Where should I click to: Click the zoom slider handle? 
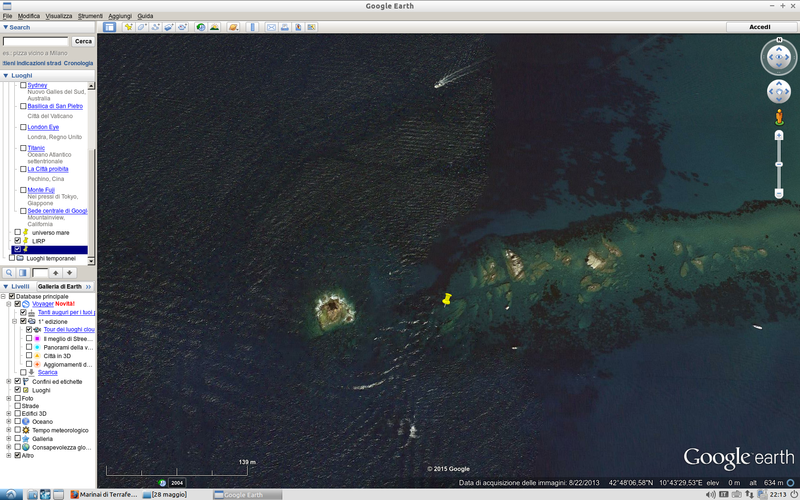pos(779,164)
